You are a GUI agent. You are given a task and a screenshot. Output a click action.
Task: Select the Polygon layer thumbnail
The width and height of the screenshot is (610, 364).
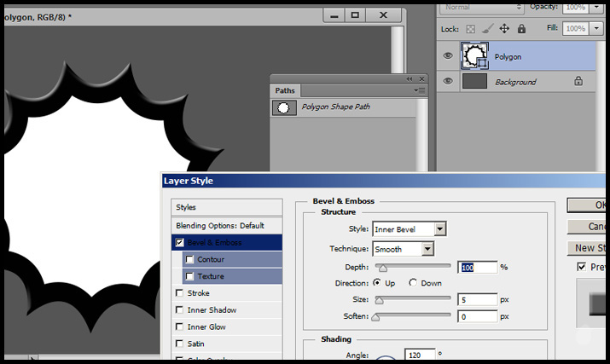[x=474, y=56]
